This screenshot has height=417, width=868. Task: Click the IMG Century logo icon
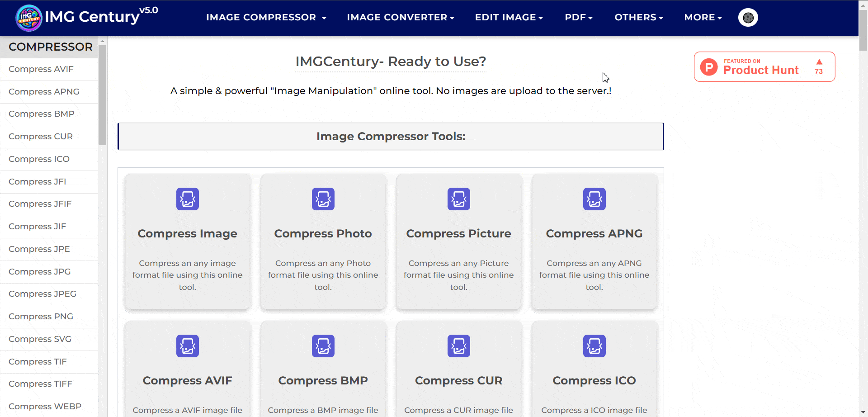pos(29,18)
